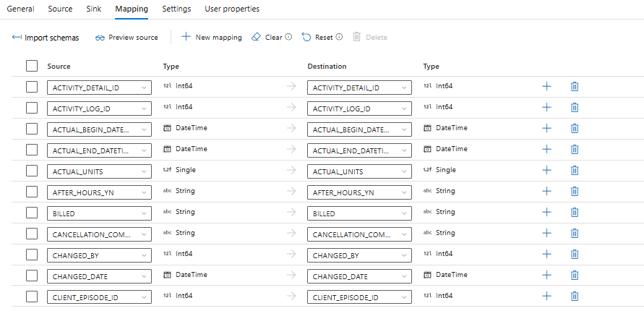644x311 pixels.
Task: Select all mappings with header checkbox
Action: pyautogui.click(x=32, y=66)
